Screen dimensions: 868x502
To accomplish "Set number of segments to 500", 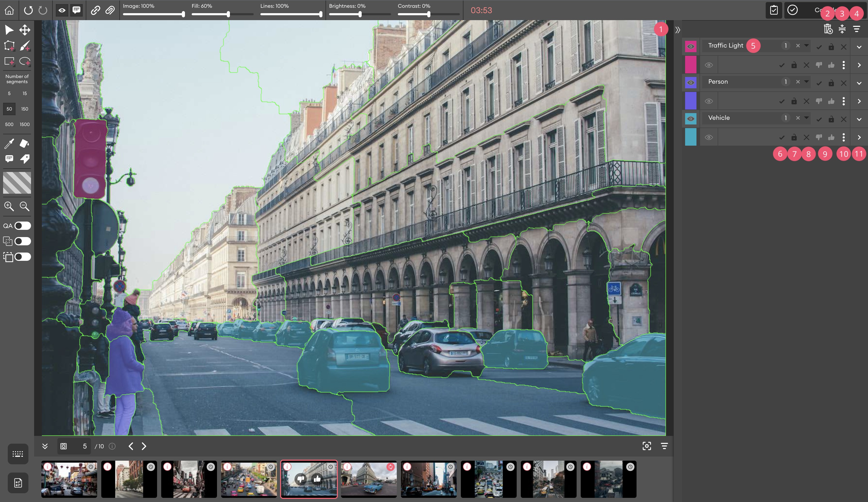I will point(9,124).
